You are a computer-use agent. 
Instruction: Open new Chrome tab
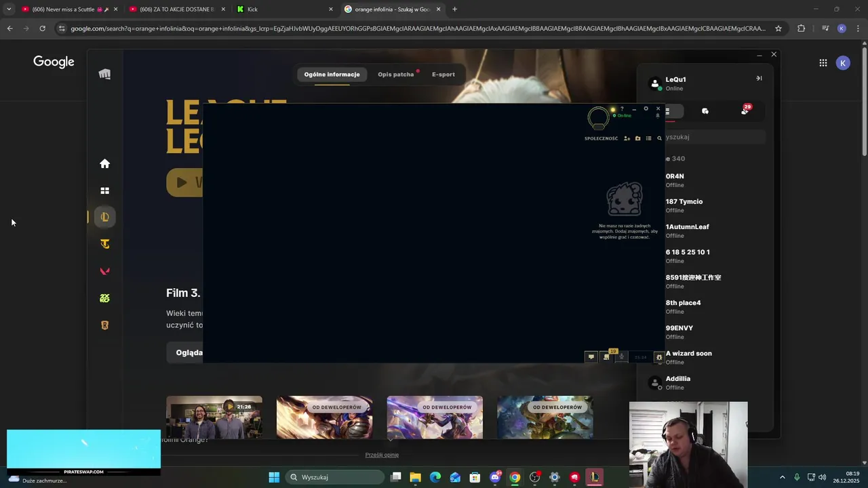454,9
